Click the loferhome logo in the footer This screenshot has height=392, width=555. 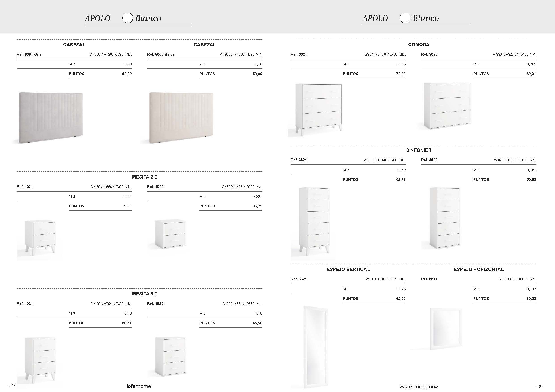139,386
